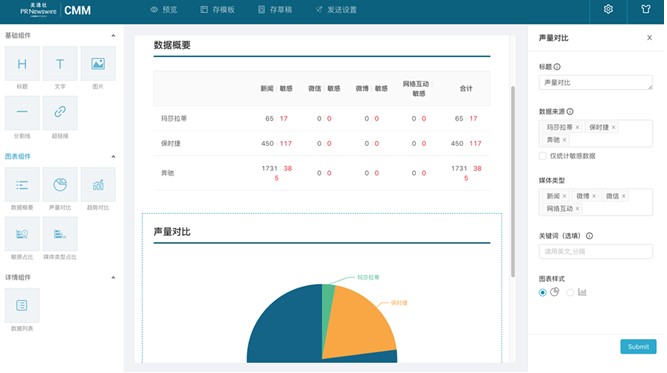Click info icon next to 关键词

[x=589, y=236]
